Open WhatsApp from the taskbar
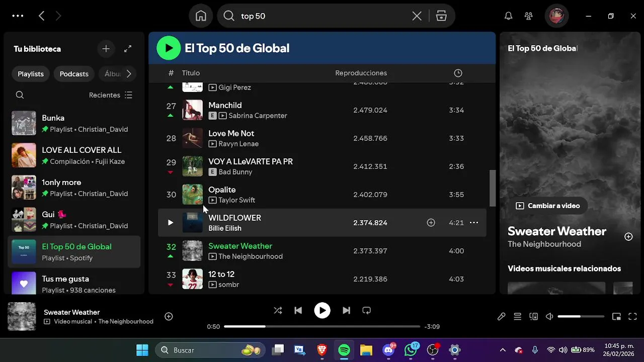The width and height of the screenshot is (644, 362). pyautogui.click(x=411, y=350)
